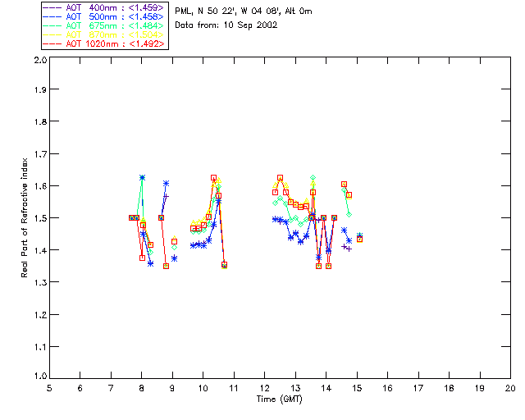Screen dimensions: 525x420
Task: Click the AOT 870nm yellow legend entry
Action: [x=103, y=34]
